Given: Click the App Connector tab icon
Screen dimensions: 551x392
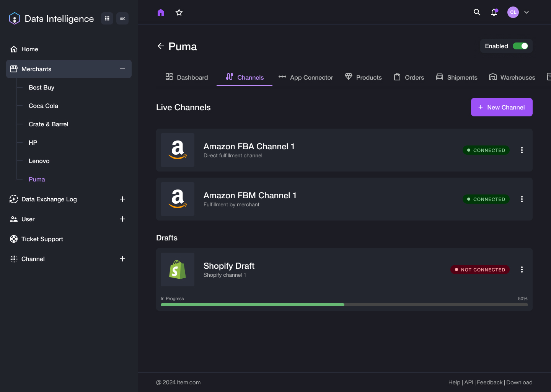Looking at the screenshot, I should point(282,77).
